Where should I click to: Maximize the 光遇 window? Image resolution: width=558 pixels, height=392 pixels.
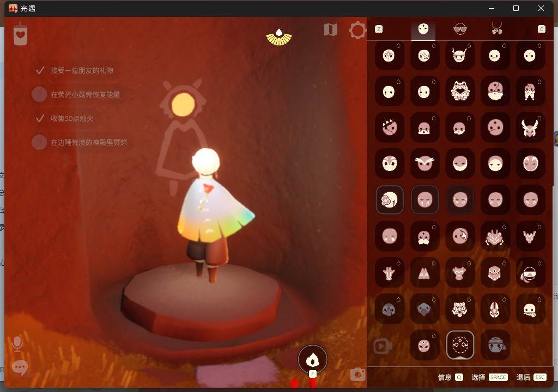(x=515, y=8)
